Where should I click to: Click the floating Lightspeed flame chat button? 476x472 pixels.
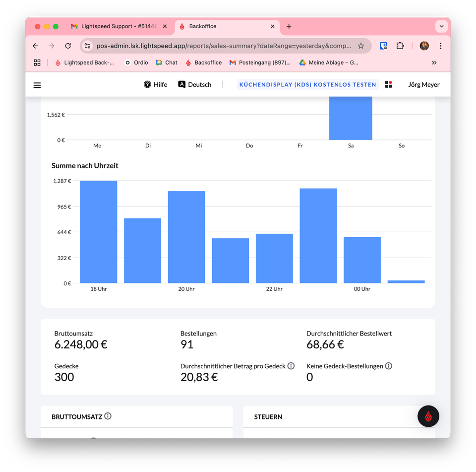428,416
